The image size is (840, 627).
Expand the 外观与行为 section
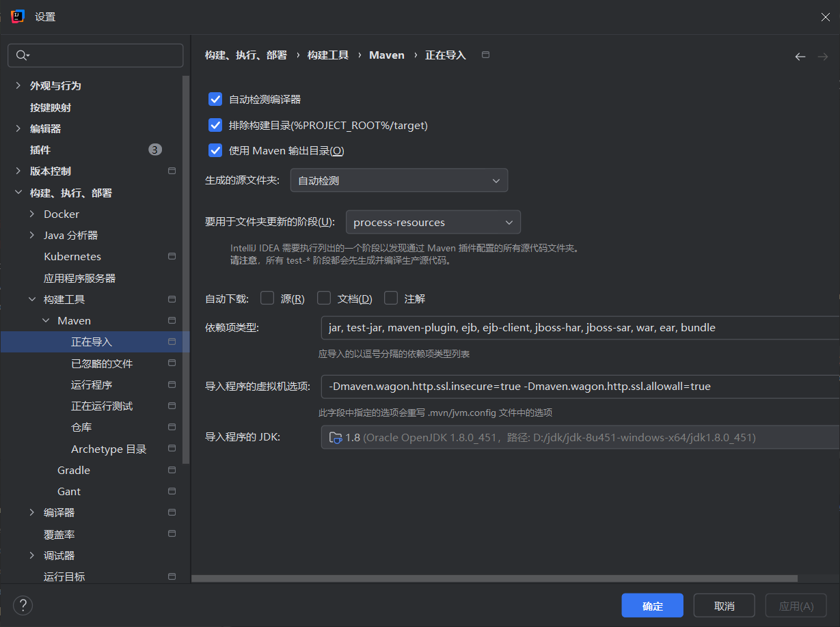tap(18, 85)
